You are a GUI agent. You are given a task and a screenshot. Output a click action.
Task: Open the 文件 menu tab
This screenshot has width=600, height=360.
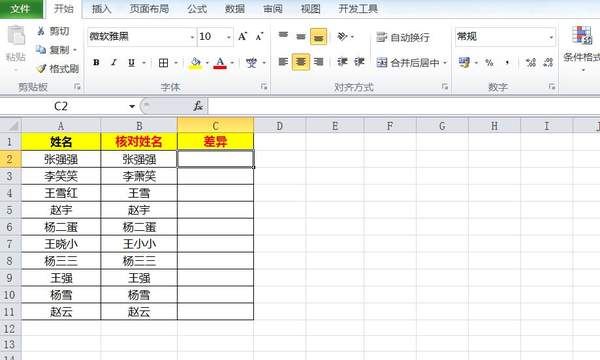pos(21,9)
